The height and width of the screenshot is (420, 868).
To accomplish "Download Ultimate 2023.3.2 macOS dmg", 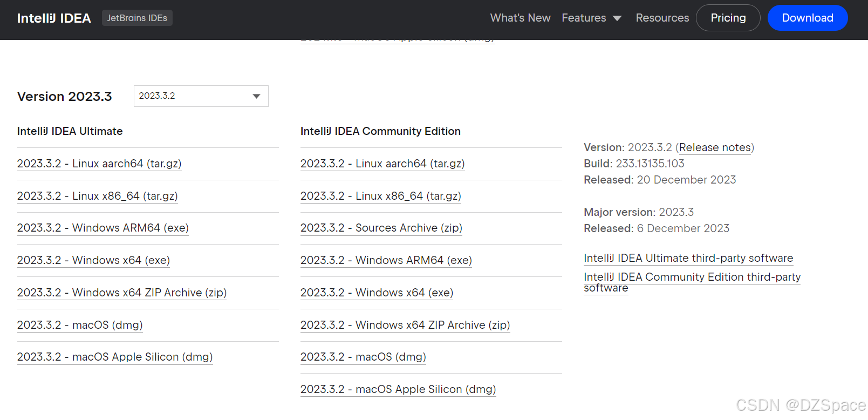I will [x=80, y=325].
